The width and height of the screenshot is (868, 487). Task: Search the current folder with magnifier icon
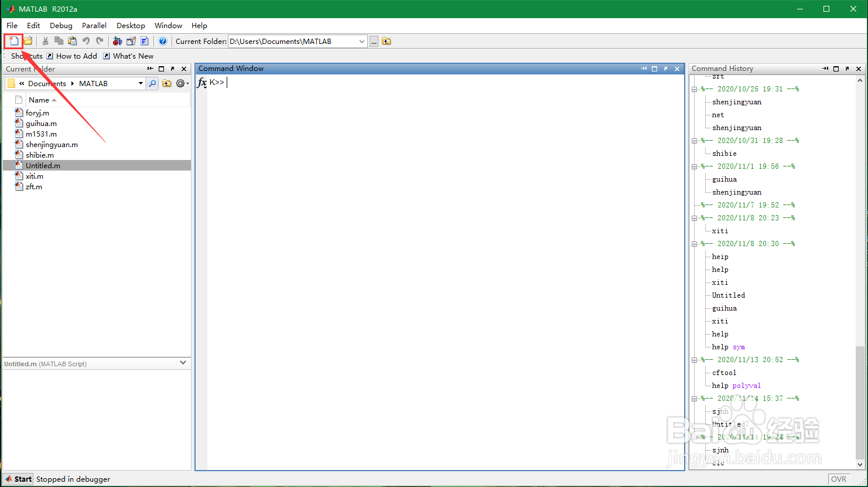click(x=152, y=83)
